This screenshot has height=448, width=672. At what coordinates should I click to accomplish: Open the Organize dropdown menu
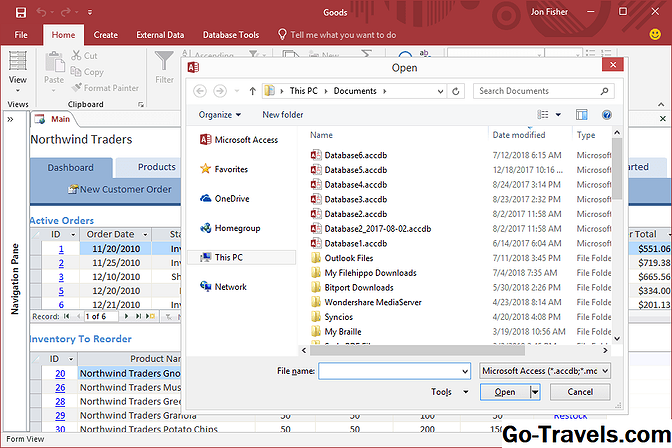tap(220, 114)
